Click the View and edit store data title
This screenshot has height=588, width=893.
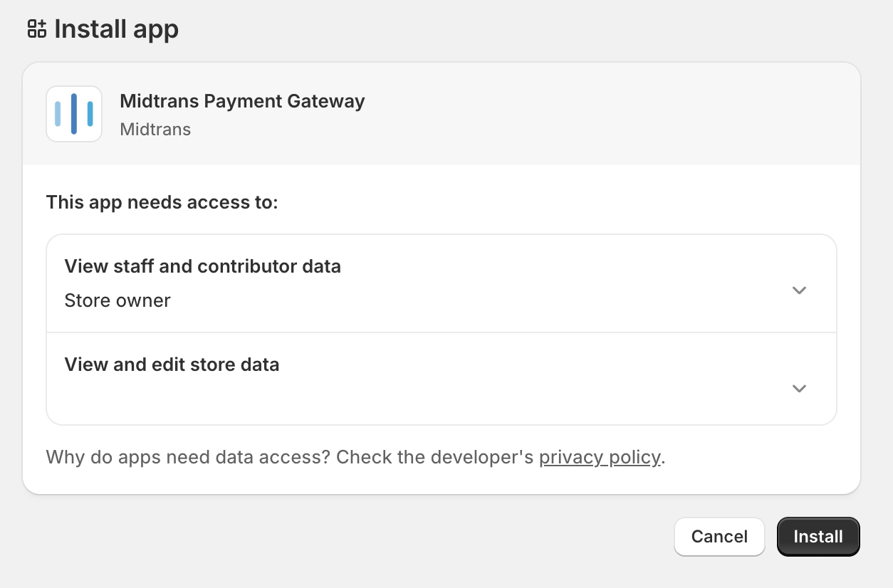[x=172, y=364]
